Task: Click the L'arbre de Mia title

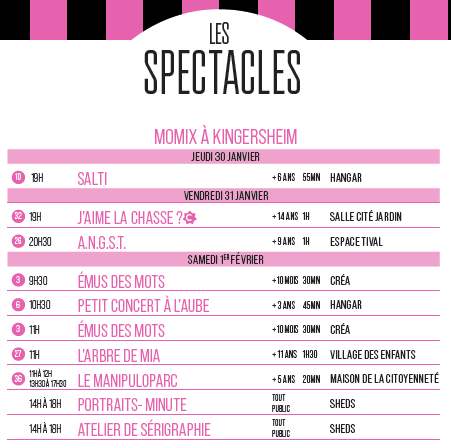Action: pyautogui.click(x=119, y=356)
